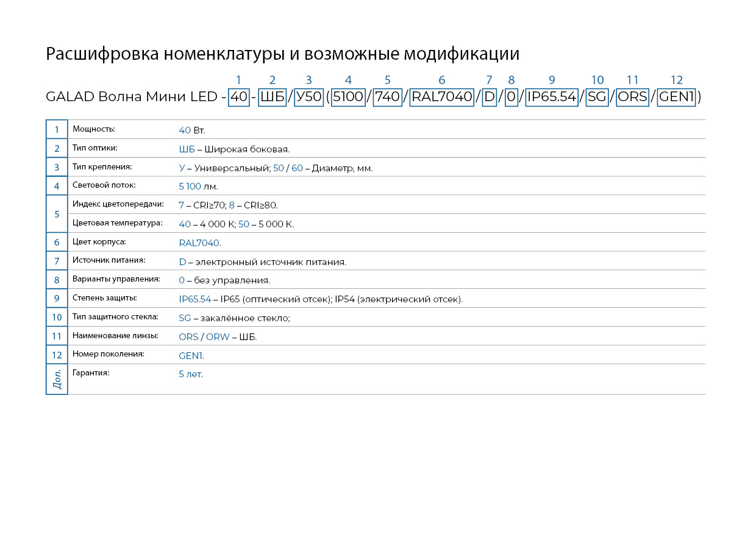
Task: Click the "Тип оптики:" row label
Action: (95, 148)
